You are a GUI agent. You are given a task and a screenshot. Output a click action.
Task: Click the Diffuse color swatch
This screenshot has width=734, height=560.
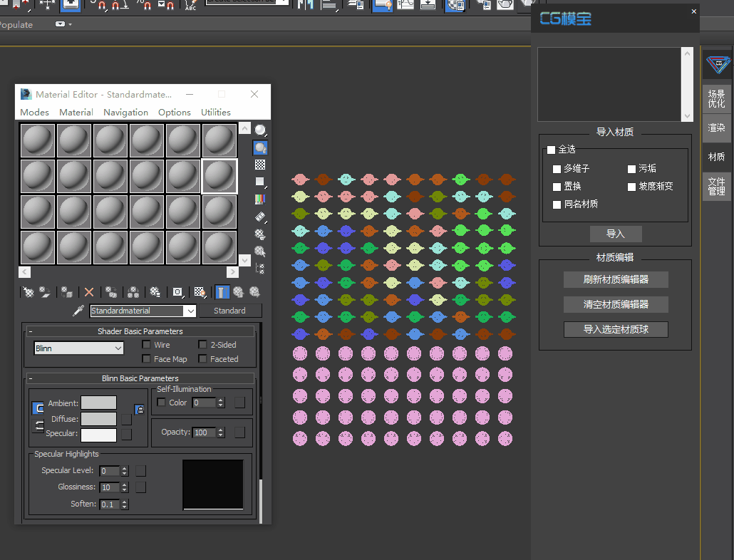(x=98, y=419)
